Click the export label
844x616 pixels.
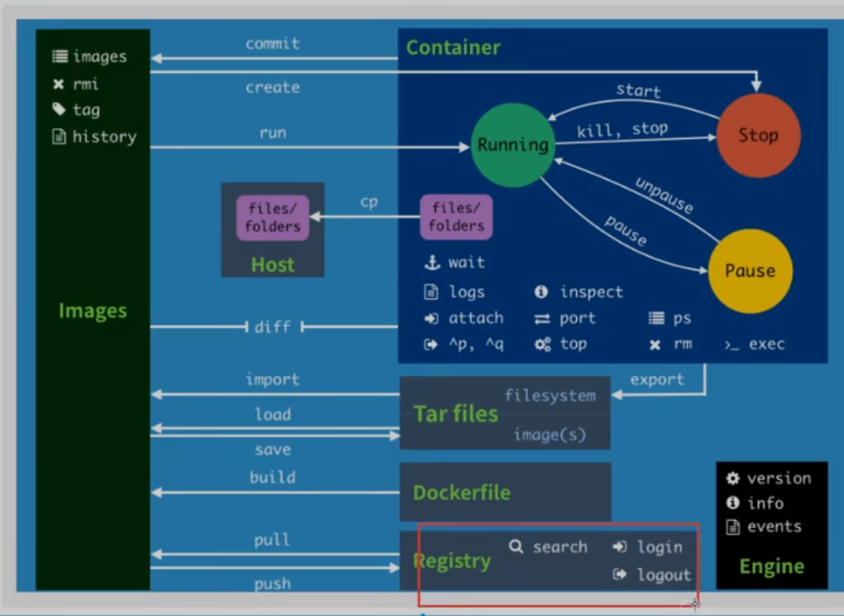pos(658,380)
